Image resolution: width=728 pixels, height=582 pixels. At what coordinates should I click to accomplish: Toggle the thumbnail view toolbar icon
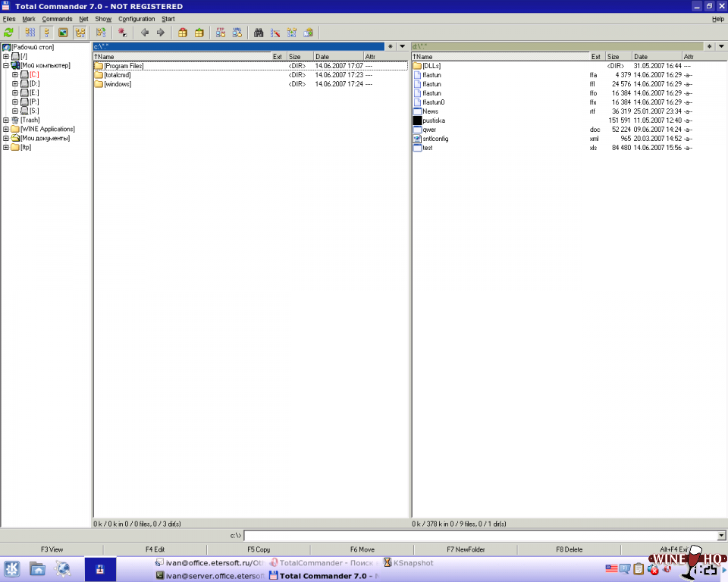(x=64, y=33)
